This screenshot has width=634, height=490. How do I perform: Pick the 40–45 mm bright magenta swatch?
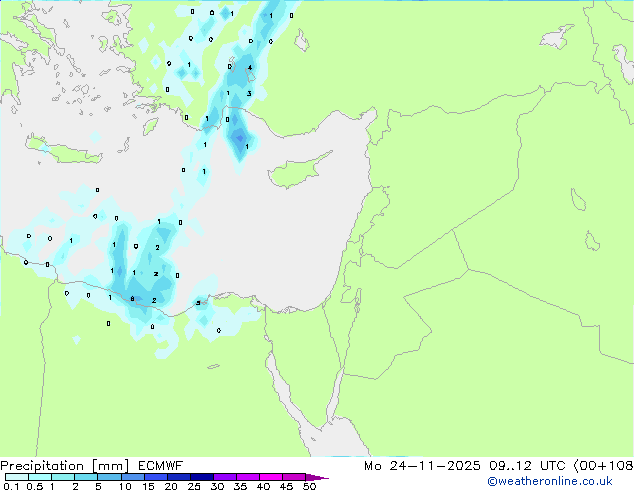[x=271, y=477]
